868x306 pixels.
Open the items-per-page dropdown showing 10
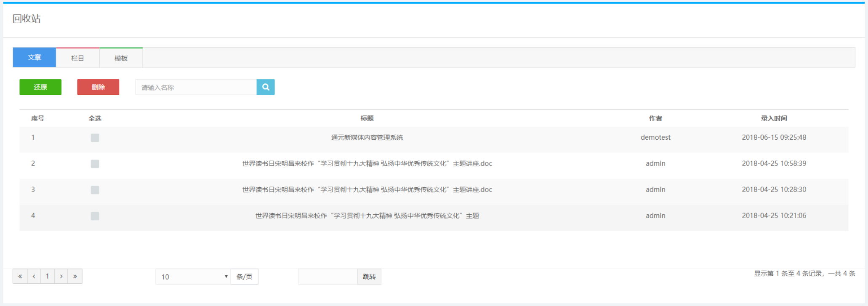point(193,277)
